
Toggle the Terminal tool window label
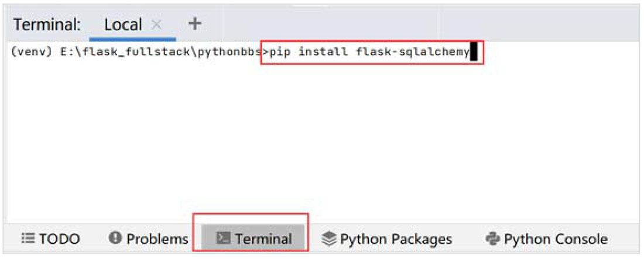click(x=263, y=239)
